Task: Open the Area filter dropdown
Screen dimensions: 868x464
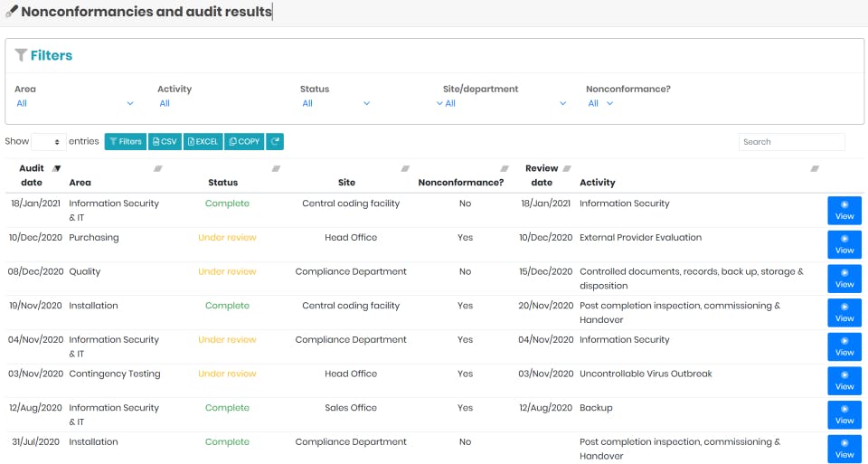Action: click(x=75, y=103)
